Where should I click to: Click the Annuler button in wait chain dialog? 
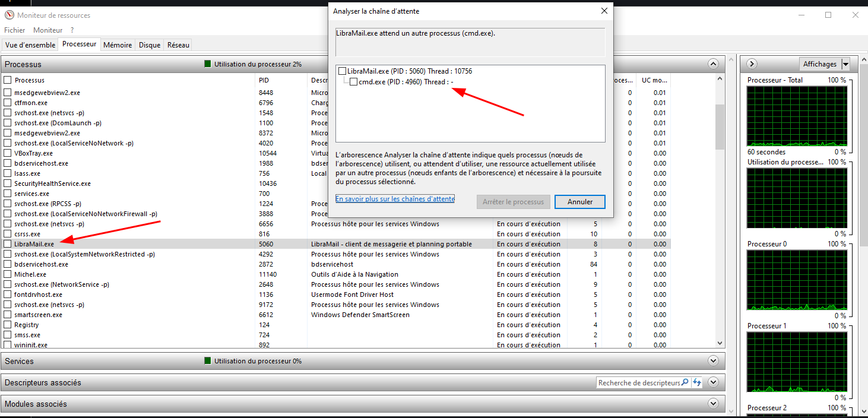580,202
